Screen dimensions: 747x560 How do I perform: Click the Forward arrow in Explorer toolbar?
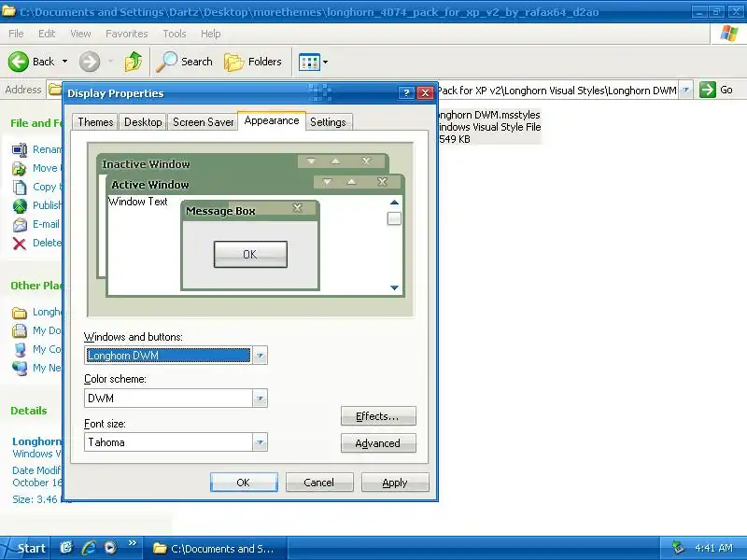coord(90,62)
